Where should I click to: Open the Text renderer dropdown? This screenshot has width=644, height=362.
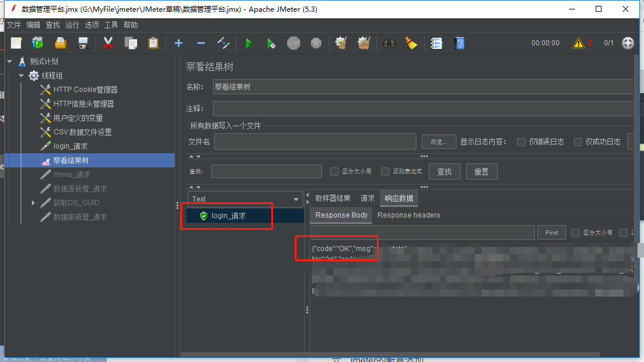click(245, 199)
